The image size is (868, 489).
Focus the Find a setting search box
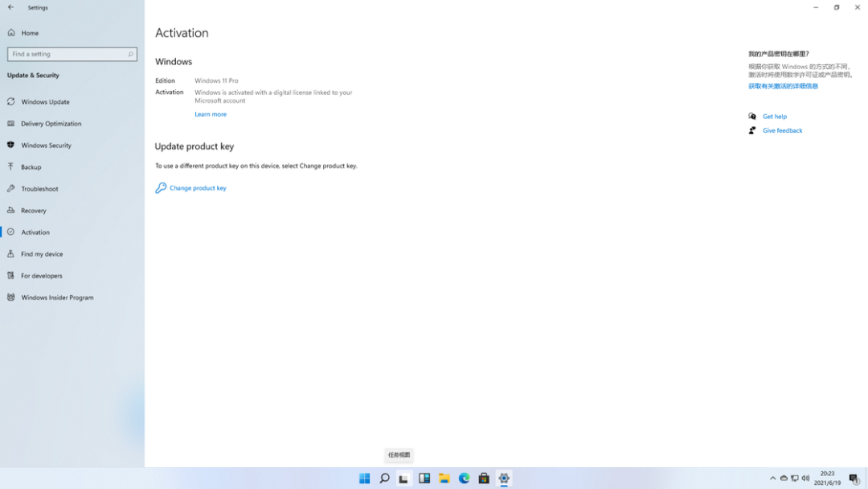[x=72, y=54]
